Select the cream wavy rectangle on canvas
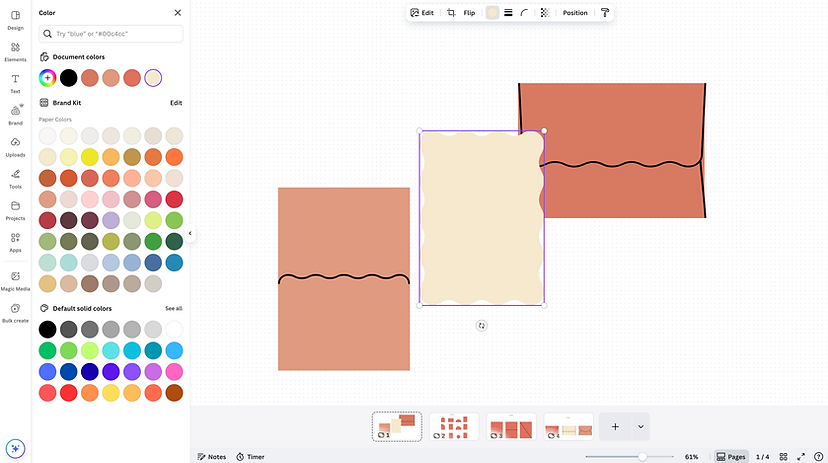Viewport: 828px width, 463px height. 482,218
